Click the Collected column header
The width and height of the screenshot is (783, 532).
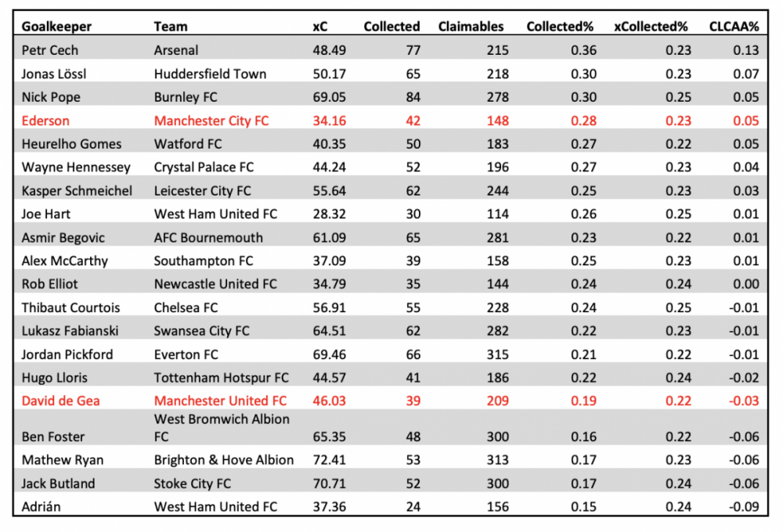[x=391, y=27]
